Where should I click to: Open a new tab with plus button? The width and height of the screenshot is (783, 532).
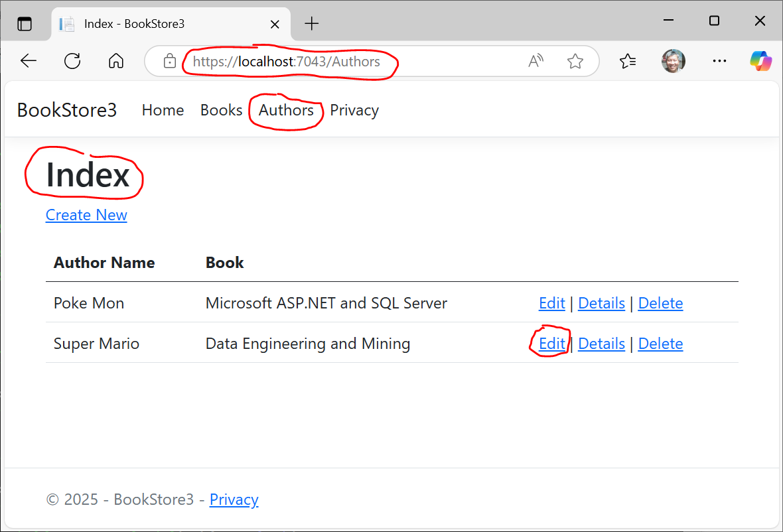312,23
